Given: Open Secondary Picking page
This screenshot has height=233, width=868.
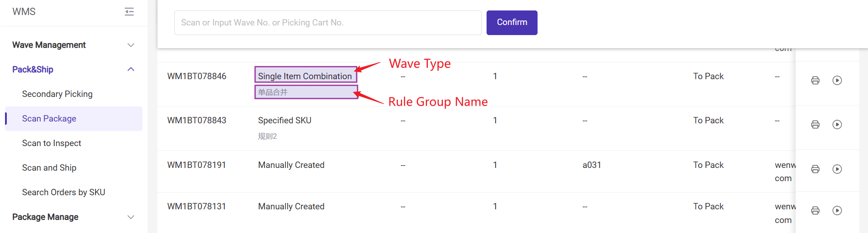Looking at the screenshot, I should (57, 94).
